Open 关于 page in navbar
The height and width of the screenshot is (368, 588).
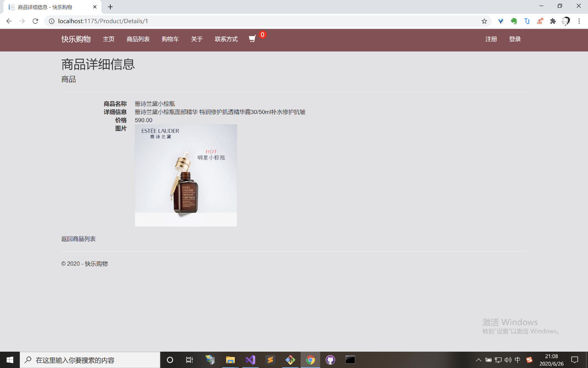click(197, 39)
